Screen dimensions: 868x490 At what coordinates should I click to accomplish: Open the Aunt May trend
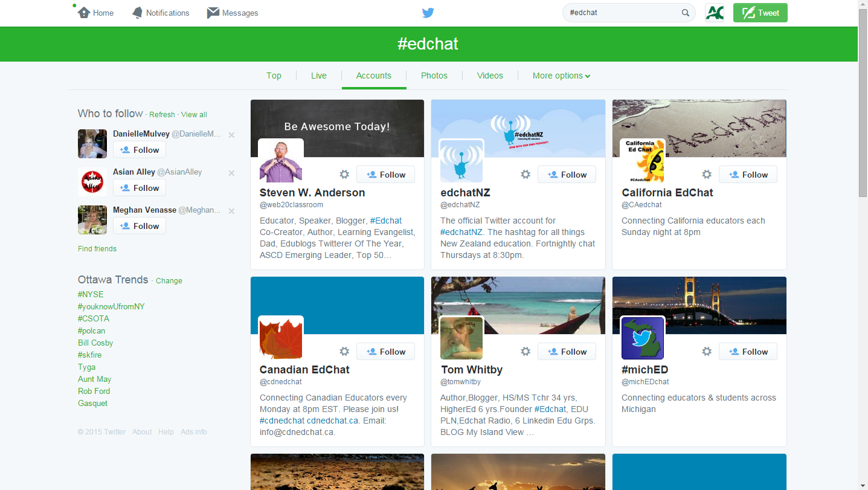(x=94, y=379)
